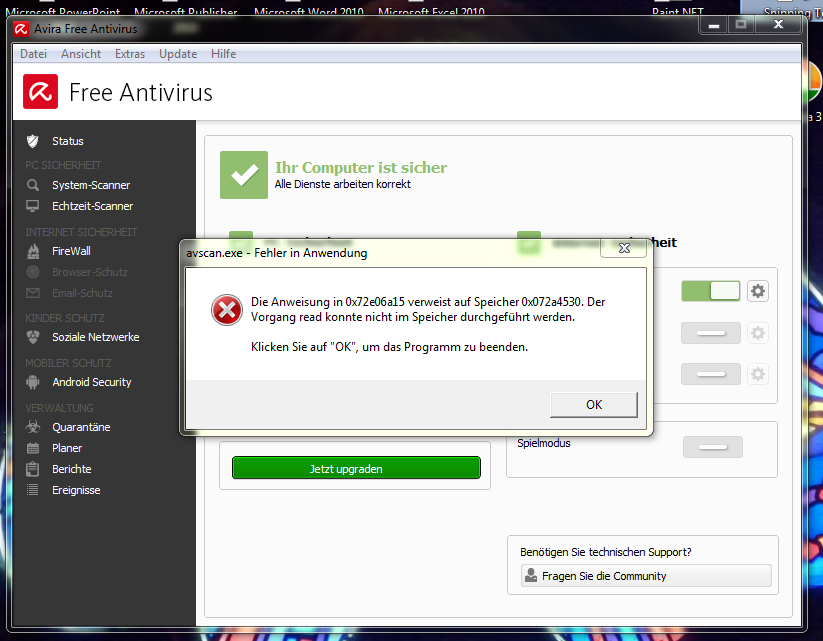Image resolution: width=823 pixels, height=641 pixels.
Task: Click the Alle Dienste arbeiten korrekt text
Action: [x=343, y=184]
